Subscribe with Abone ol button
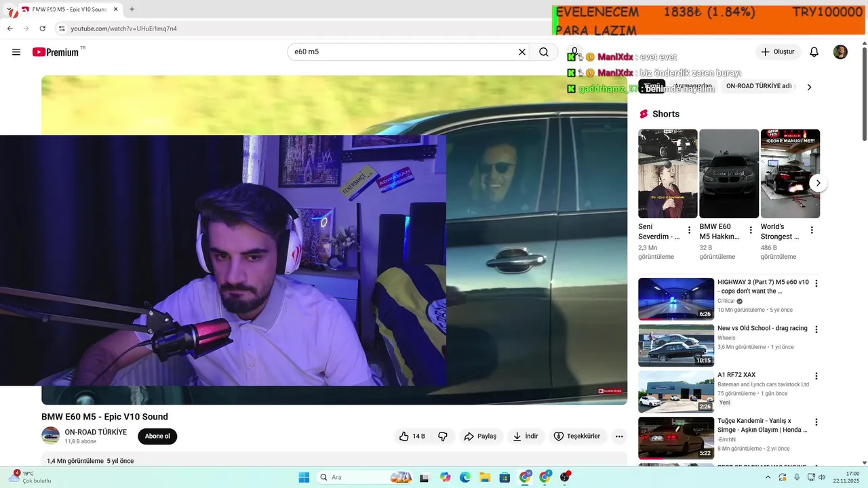868x488 pixels. [157, 436]
